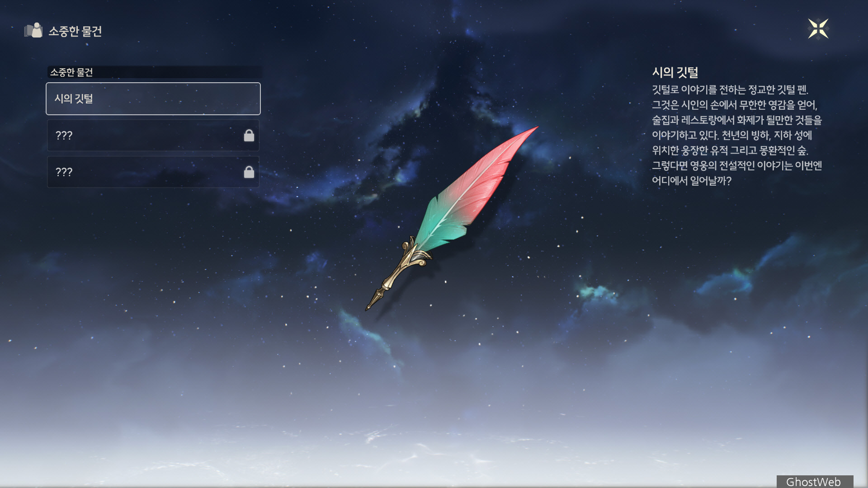Click the final line 어디에서 일어날까?

click(691, 181)
